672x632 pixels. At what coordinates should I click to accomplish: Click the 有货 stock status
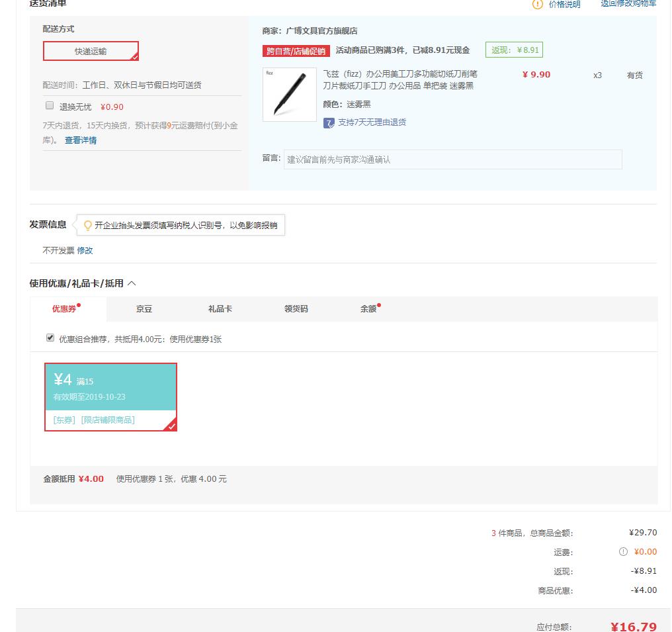pyautogui.click(x=635, y=75)
